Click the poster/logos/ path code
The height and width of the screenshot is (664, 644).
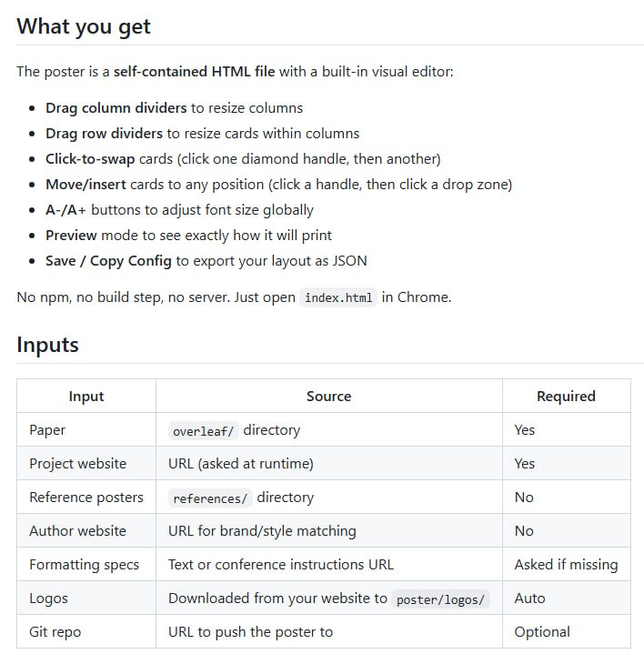441,599
